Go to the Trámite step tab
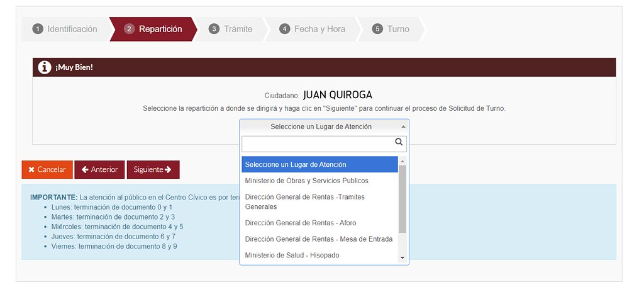Screen dimensions: 644x287 (x=237, y=29)
